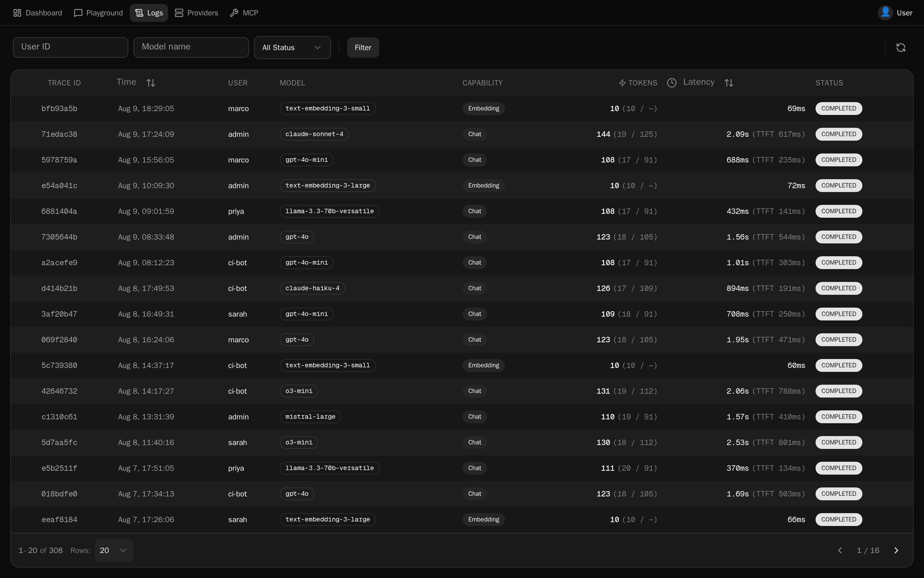924x578 pixels.
Task: Click the Latency clock icon
Action: [672, 83]
